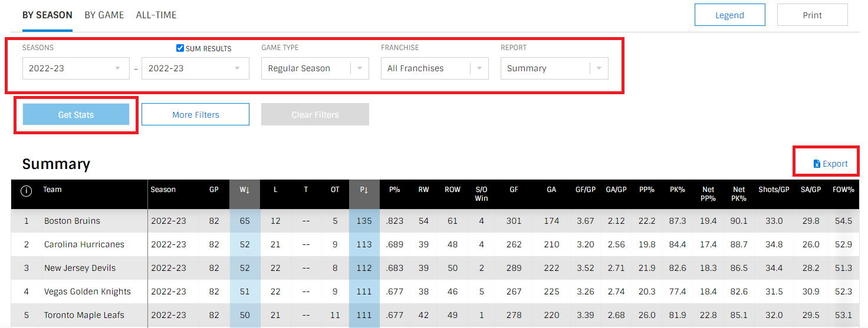Switch to the By Game tab

pos(104,15)
